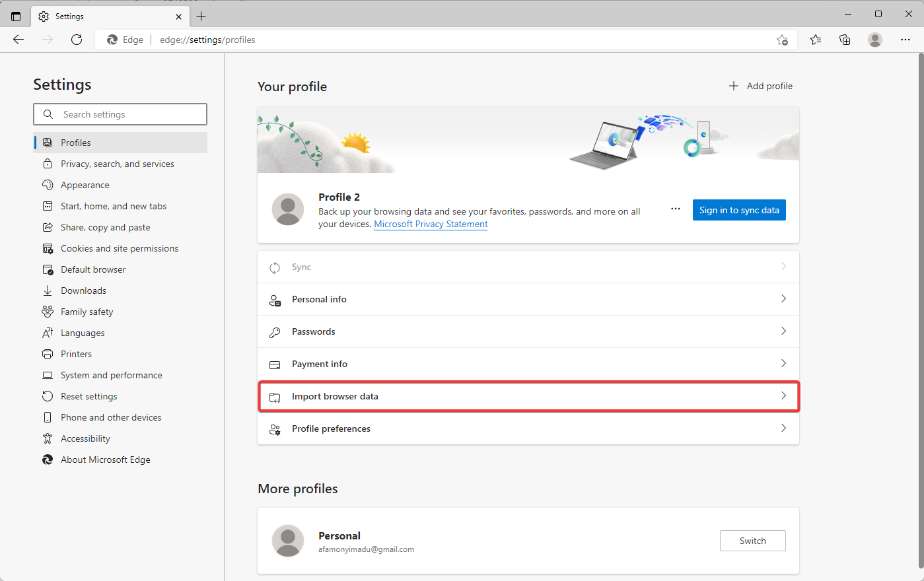Refresh the settings page
Screen dimensions: 924x581
[x=77, y=40]
